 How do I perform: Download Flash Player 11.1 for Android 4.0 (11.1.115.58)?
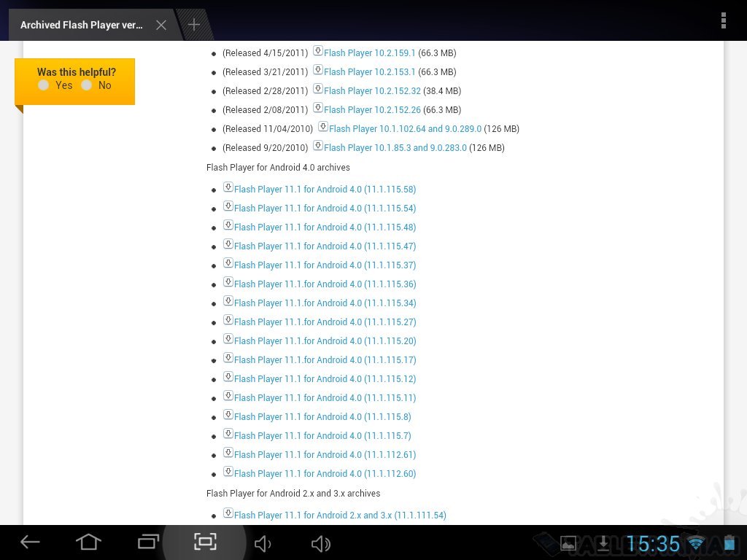(325, 190)
